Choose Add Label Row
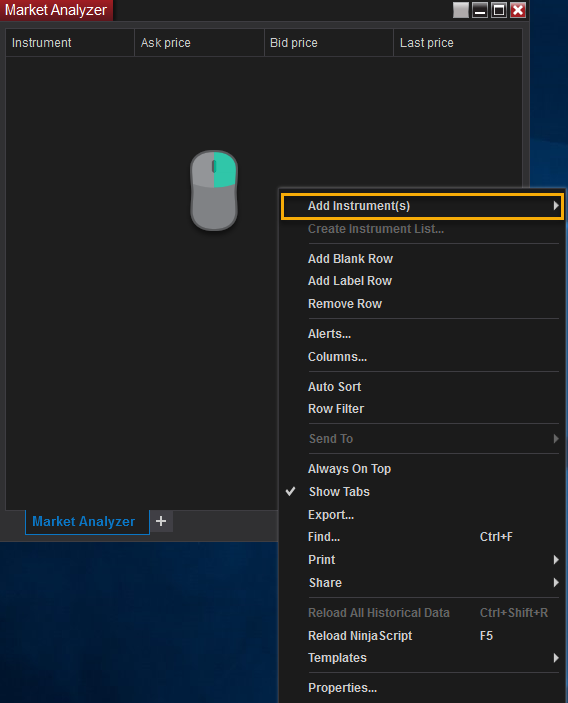This screenshot has height=703, width=568. click(422, 281)
